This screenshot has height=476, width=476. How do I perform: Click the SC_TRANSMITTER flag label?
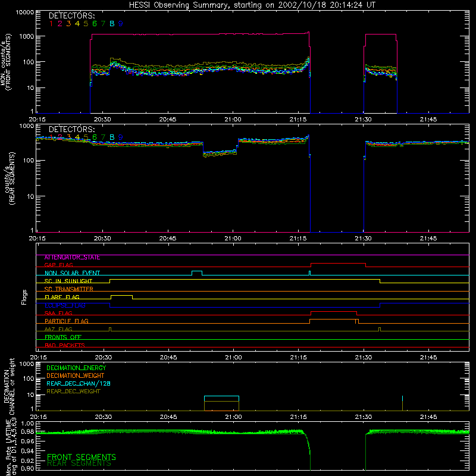click(x=69, y=289)
